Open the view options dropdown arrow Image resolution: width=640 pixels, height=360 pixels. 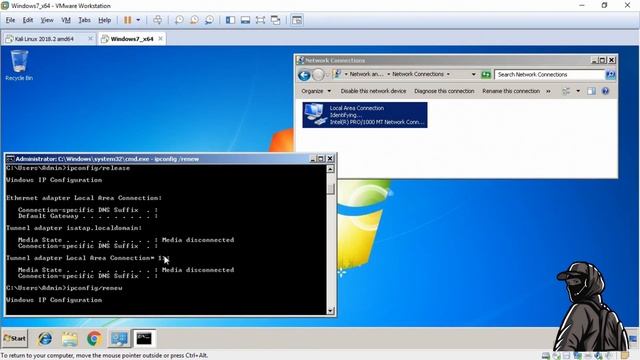click(578, 91)
